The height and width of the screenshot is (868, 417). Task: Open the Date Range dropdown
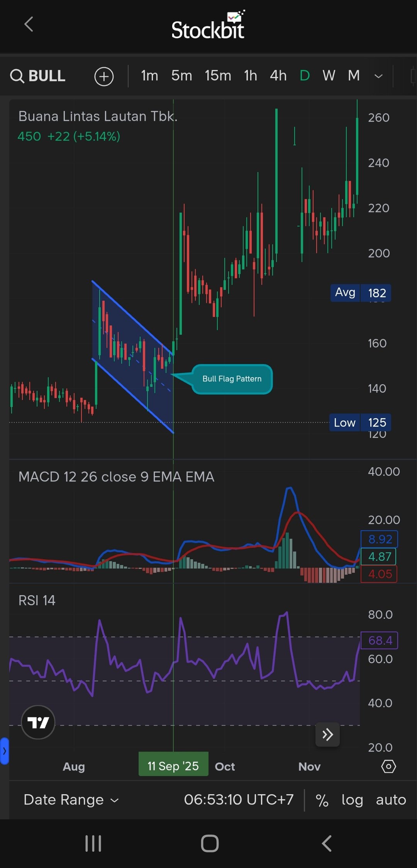coord(71,800)
